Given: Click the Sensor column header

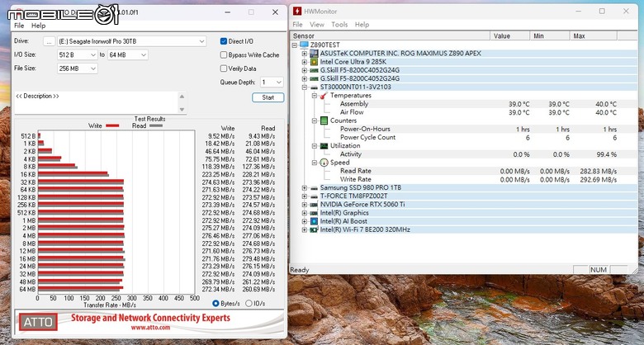Looking at the screenshot, I should (391, 36).
